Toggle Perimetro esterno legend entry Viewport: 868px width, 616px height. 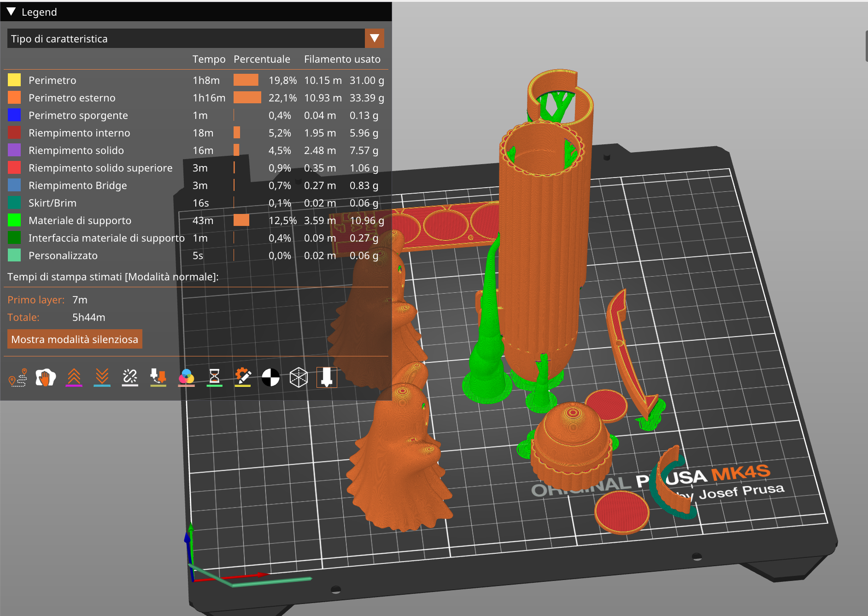(x=72, y=98)
